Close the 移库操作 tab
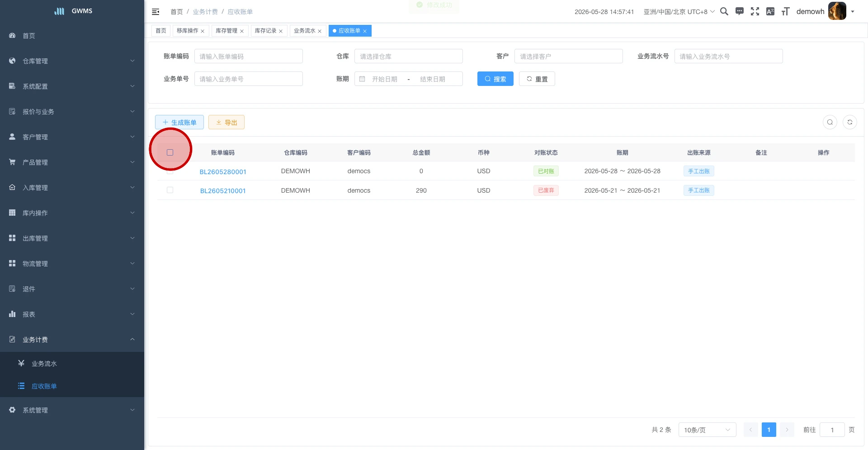The image size is (868, 450). tap(203, 31)
